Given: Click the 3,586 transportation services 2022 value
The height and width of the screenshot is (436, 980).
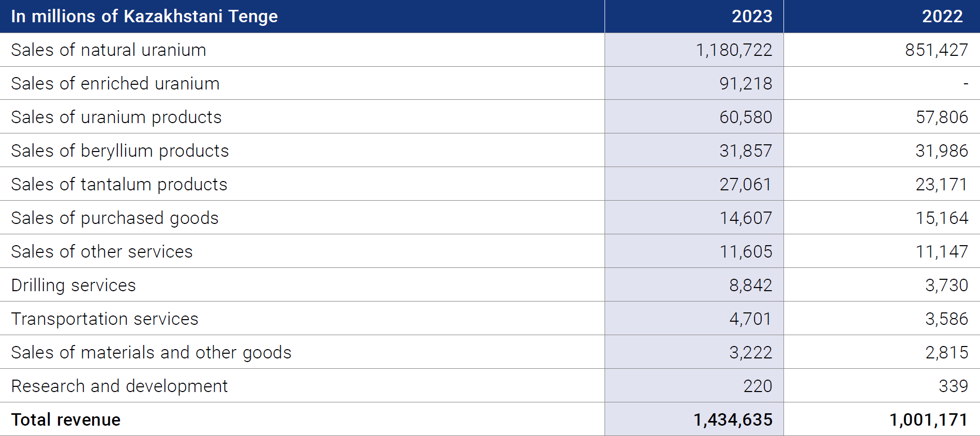Looking at the screenshot, I should pyautogui.click(x=946, y=319).
